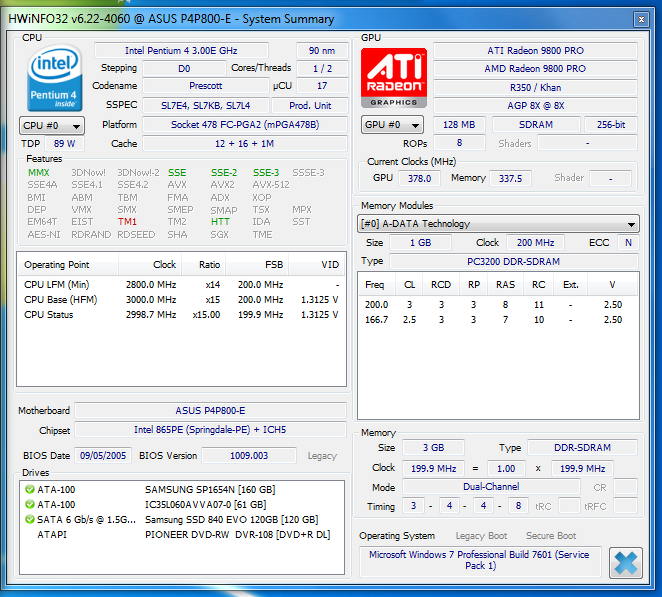Click the blue X close button at bottom right
The image size is (662, 597).
point(626,563)
